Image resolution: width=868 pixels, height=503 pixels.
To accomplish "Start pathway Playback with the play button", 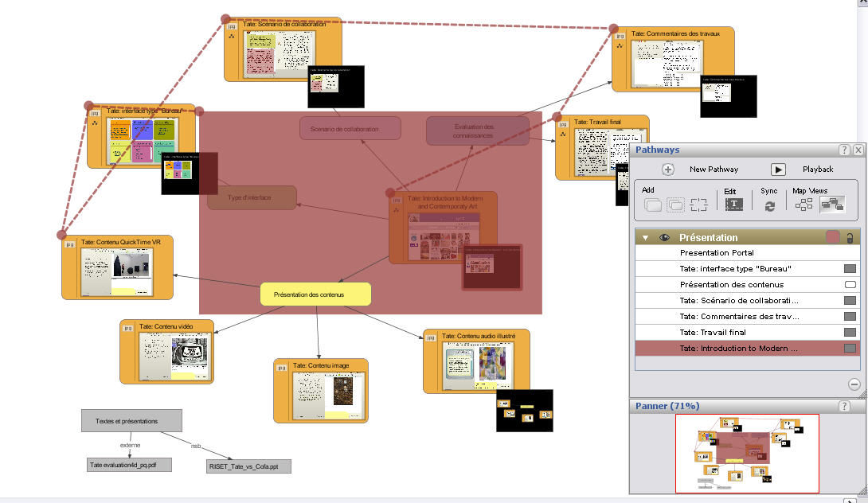I will [778, 170].
